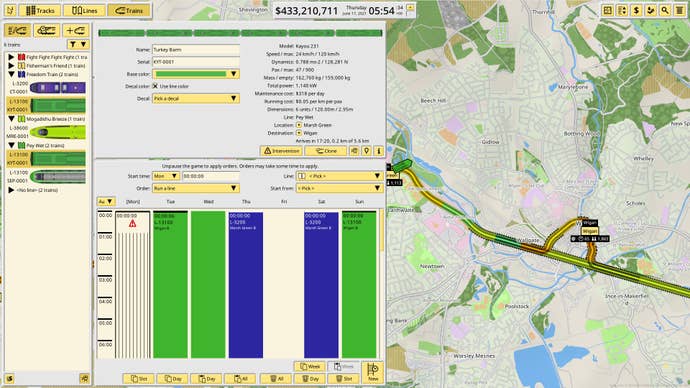This screenshot has width=690, height=388.
Task: Click the Wigan station label on map
Action: tap(590, 231)
